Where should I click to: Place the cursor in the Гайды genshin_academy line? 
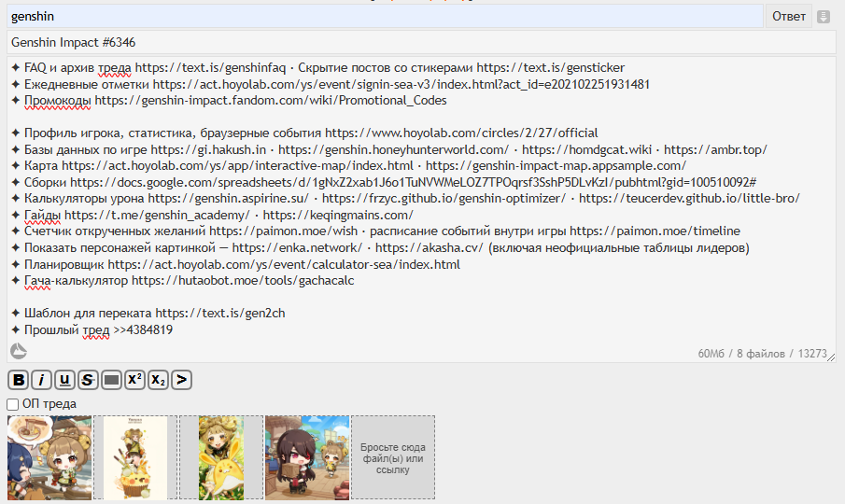[x=212, y=216]
